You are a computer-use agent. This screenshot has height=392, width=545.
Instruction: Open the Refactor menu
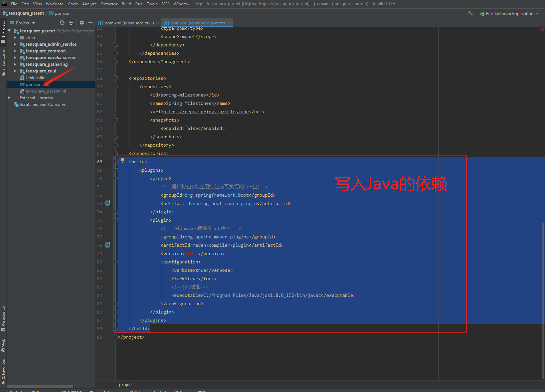coord(109,4)
